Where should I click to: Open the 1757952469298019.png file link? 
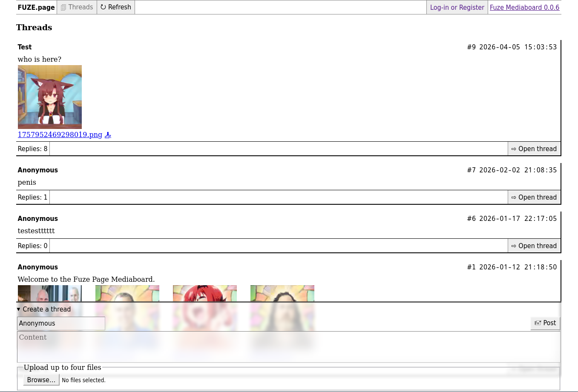60,134
